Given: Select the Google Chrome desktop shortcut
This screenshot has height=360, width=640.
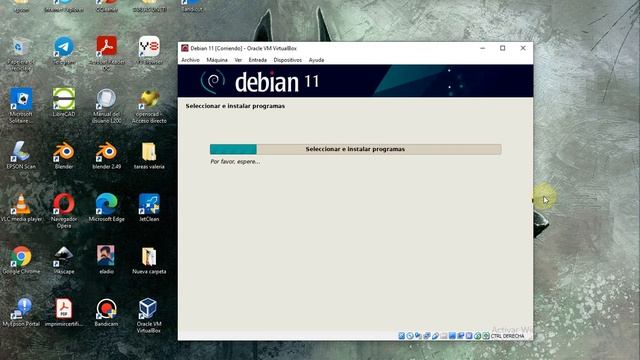Looking at the screenshot, I should [x=20, y=260].
